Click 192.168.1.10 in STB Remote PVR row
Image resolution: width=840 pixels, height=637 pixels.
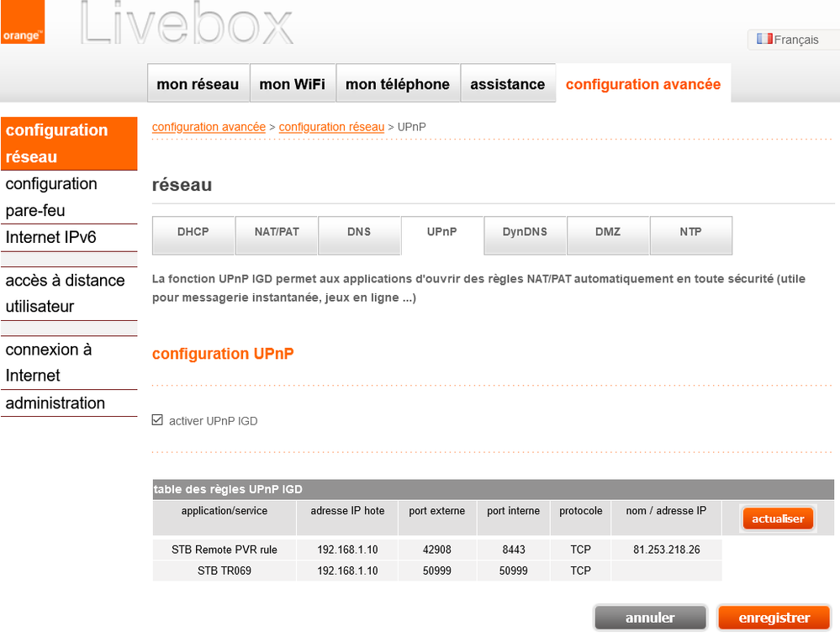347,550
